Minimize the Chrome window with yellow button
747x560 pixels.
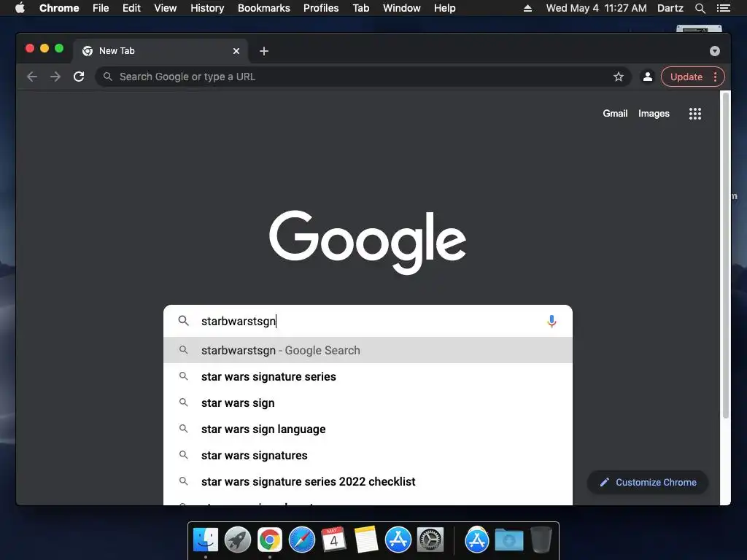44,48
